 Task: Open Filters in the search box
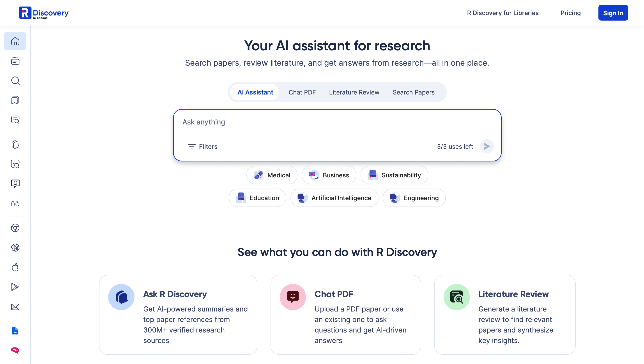click(x=202, y=147)
